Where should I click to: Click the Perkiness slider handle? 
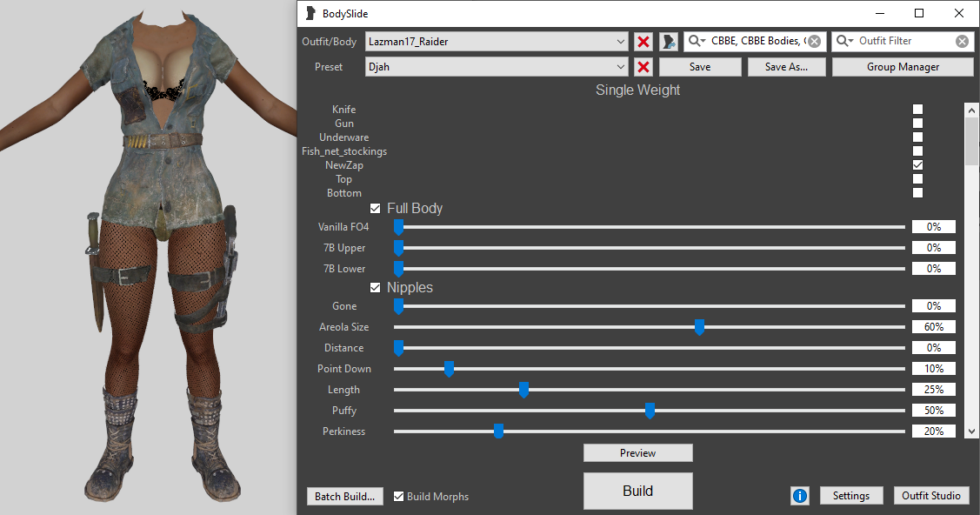click(x=499, y=431)
